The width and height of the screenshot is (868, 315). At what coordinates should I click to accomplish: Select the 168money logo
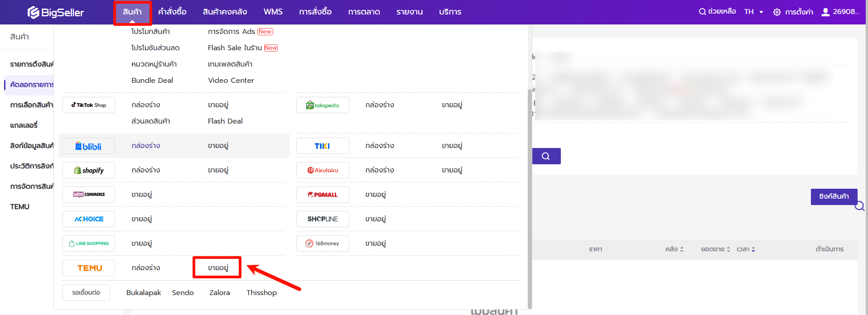click(323, 243)
